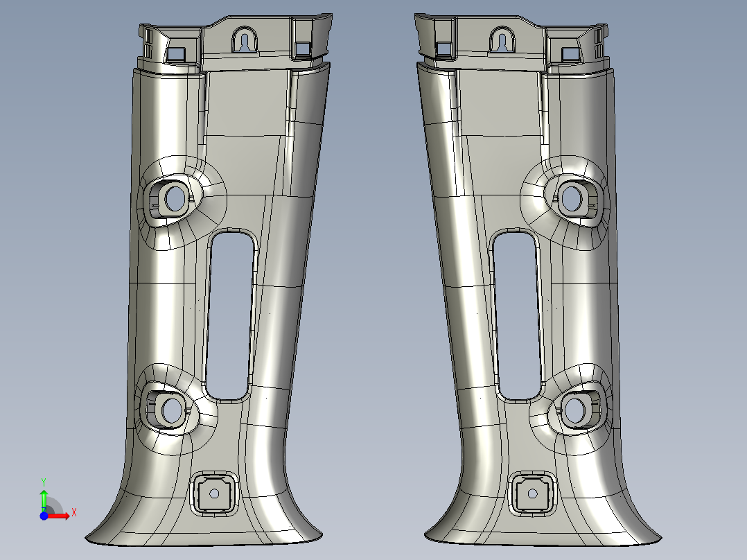Viewport: 747px width, 560px height.
Task: Select lower round mounting hole on right part
Action: pyautogui.click(x=575, y=410)
